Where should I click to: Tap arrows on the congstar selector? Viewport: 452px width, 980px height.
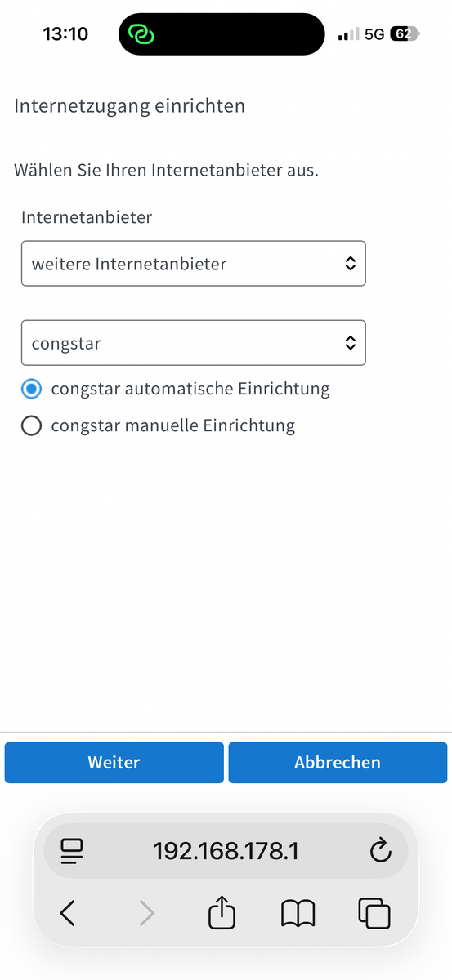click(350, 343)
